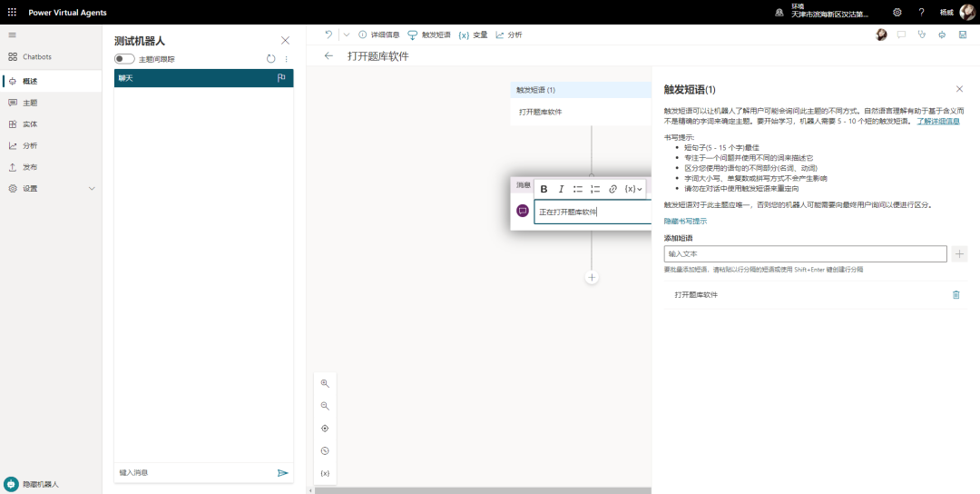Screen dimensions: 980x494
Task: Insert bulleted list in message editor
Action: pyautogui.click(x=578, y=189)
